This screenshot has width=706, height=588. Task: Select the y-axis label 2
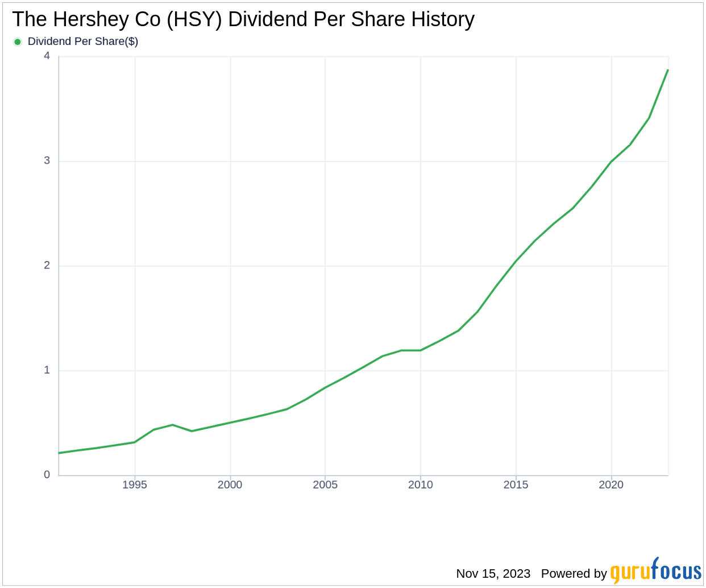(x=47, y=266)
